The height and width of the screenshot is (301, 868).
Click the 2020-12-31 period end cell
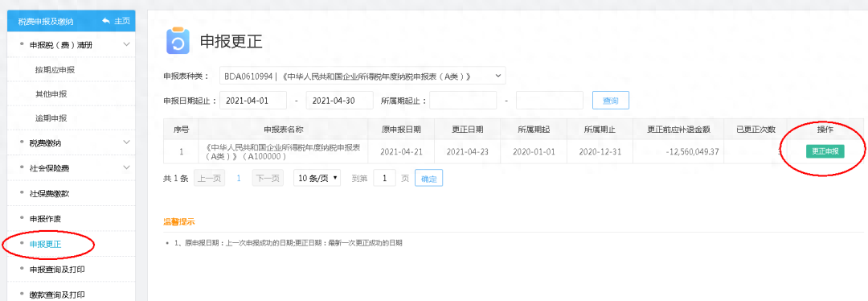(x=600, y=152)
